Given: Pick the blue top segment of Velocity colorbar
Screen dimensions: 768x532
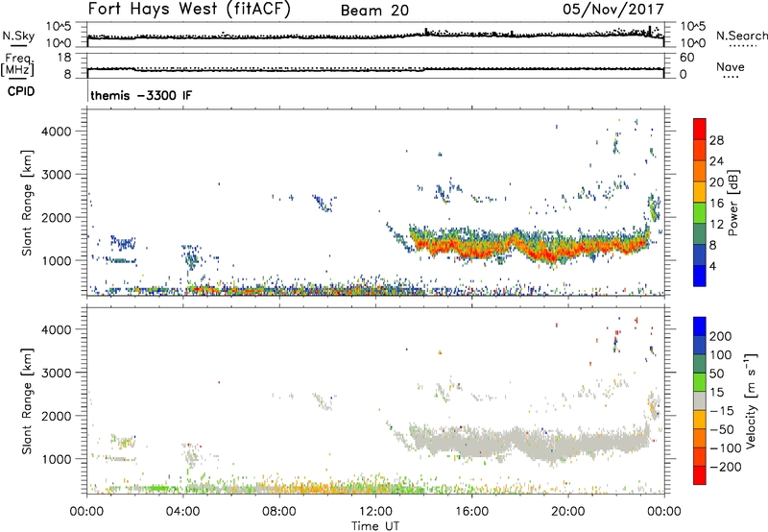Looking at the screenshot, I should point(700,326).
